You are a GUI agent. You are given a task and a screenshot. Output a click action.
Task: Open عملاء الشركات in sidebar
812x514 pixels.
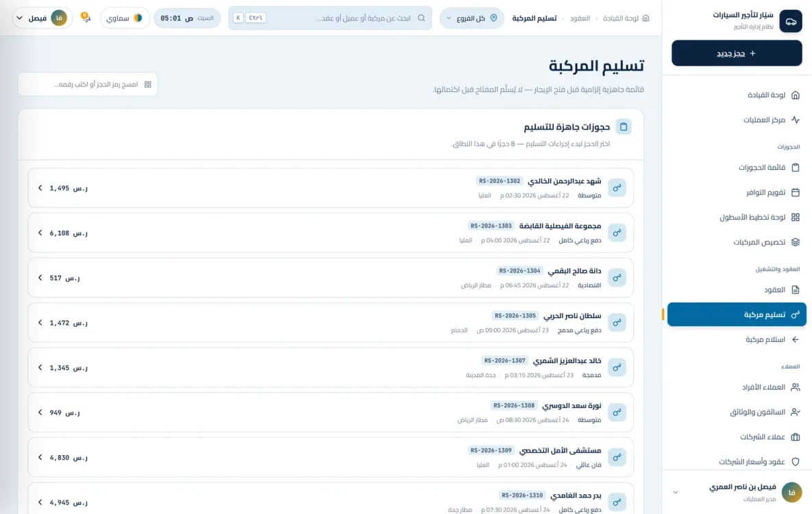click(737, 437)
